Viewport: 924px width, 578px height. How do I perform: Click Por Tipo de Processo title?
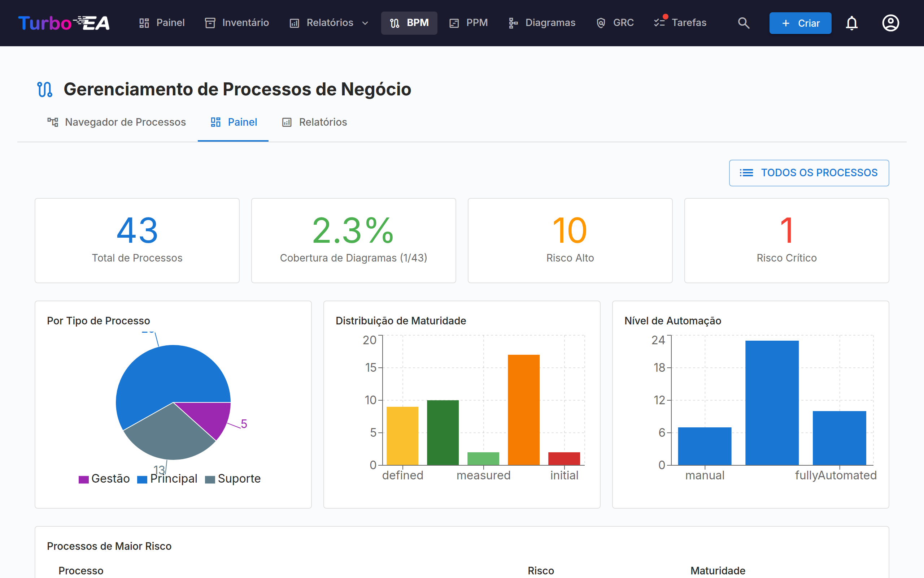99,321
